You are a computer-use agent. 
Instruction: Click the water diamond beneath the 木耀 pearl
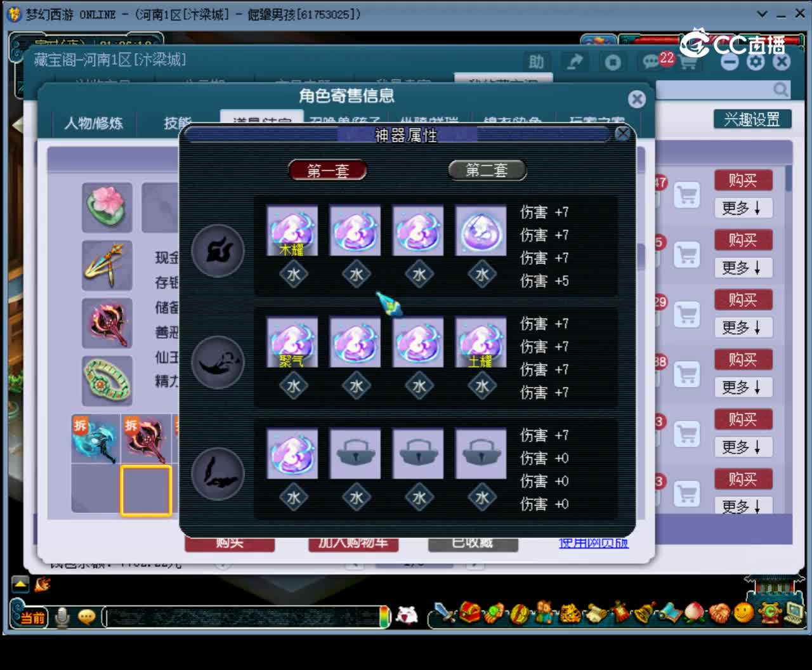pyautogui.click(x=293, y=275)
